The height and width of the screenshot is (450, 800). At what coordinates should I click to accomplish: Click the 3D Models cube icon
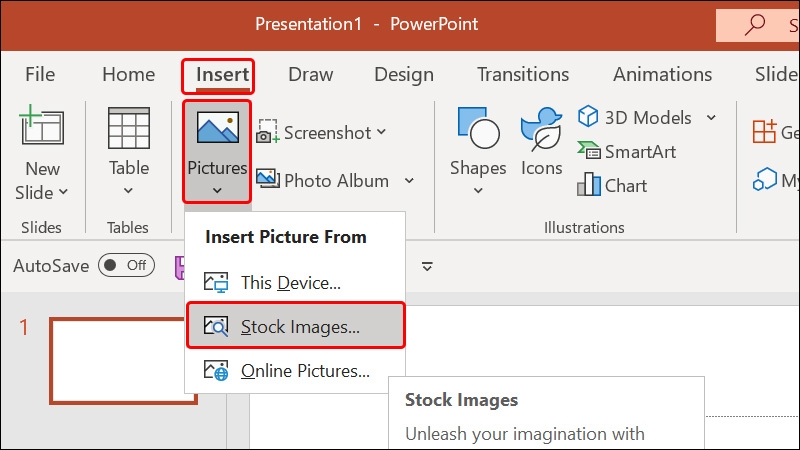[x=588, y=116]
